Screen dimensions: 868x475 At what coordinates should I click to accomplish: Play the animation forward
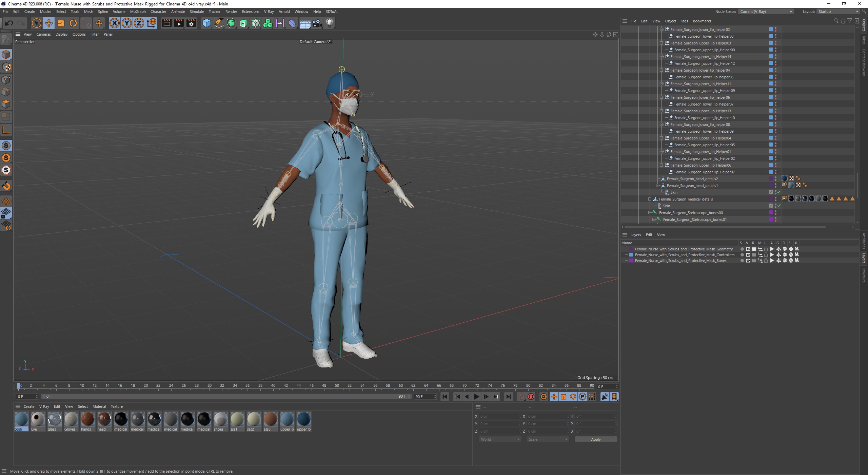click(x=476, y=397)
